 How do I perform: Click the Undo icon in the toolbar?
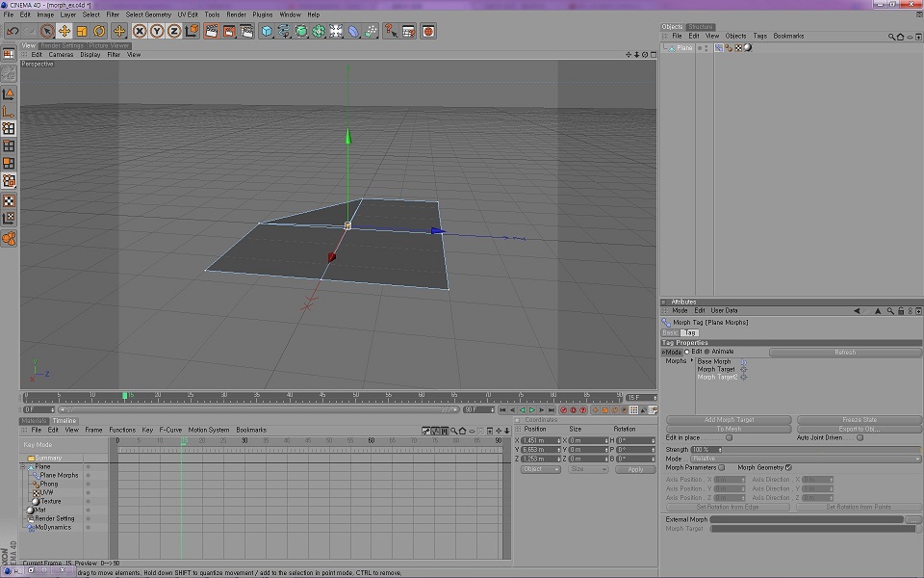coord(13,31)
